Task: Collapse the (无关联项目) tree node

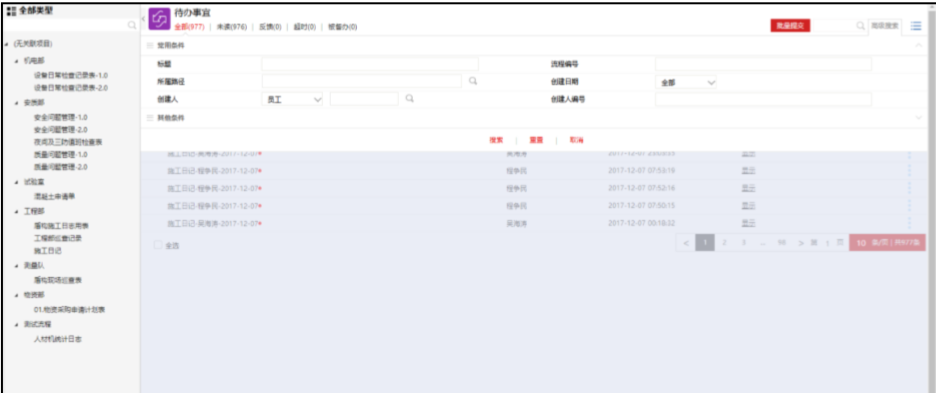Action: pos(7,44)
